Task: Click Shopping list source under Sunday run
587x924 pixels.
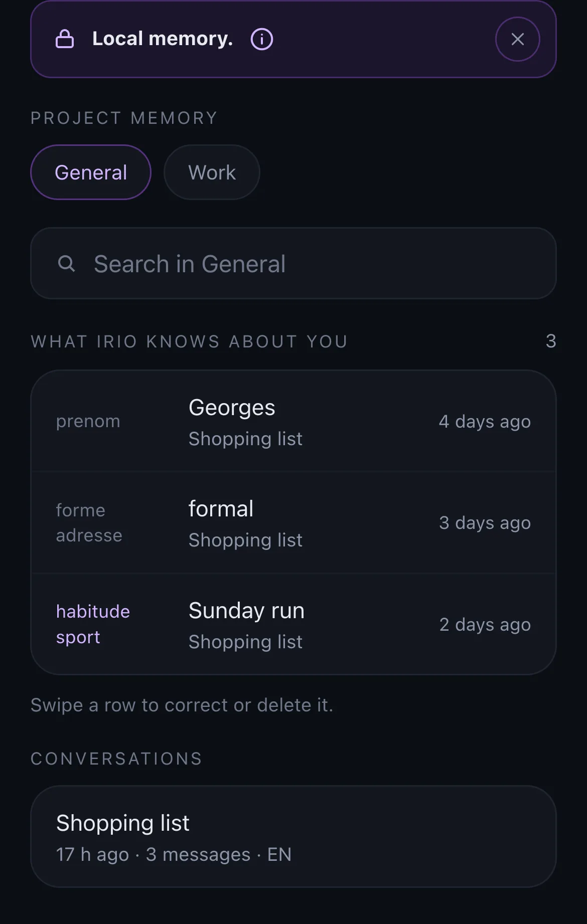Action: (x=245, y=642)
